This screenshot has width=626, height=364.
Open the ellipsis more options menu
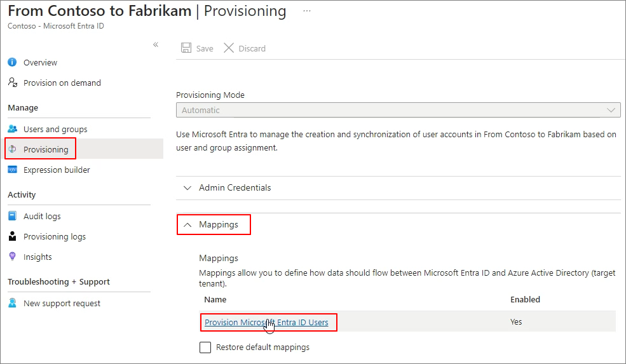pyautogui.click(x=306, y=11)
